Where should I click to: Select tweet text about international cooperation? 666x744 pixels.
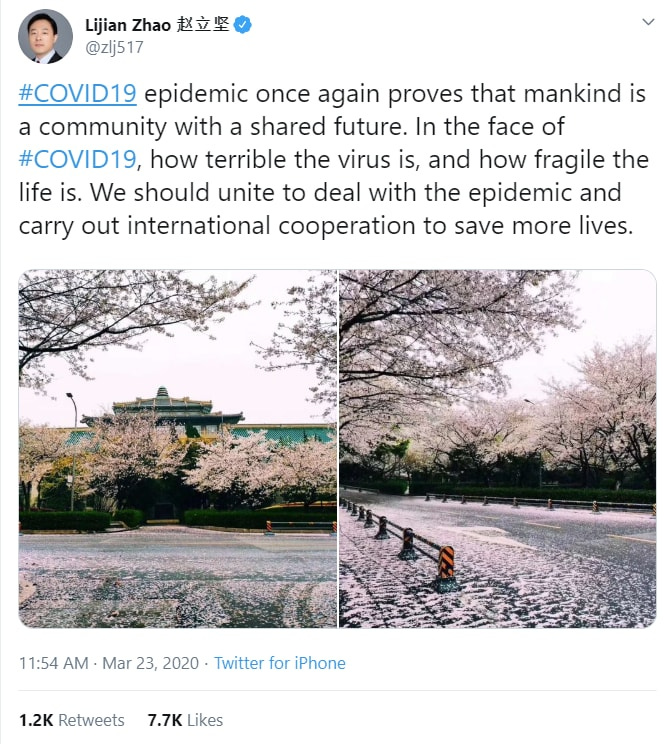326,225
